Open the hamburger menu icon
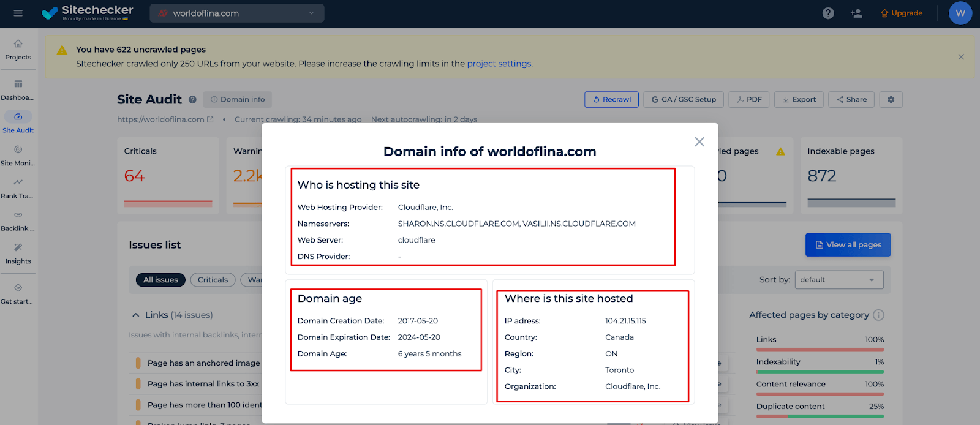The image size is (980, 425). (18, 13)
